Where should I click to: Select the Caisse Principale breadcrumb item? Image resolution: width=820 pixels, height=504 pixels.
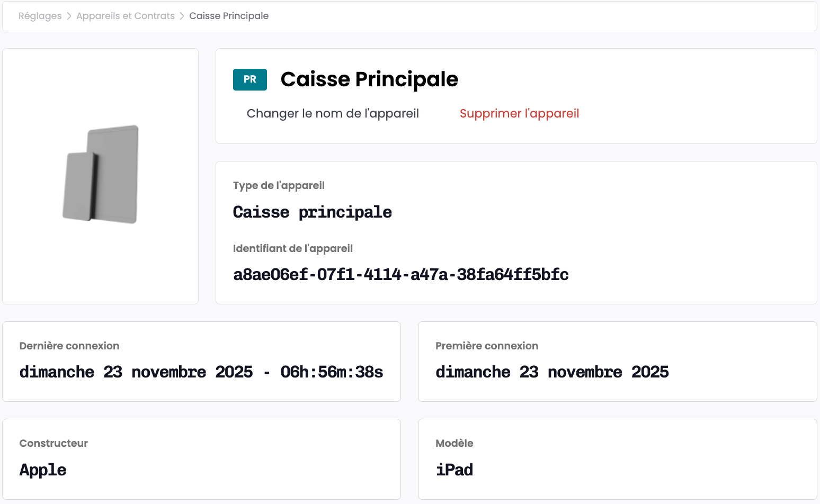tap(229, 16)
